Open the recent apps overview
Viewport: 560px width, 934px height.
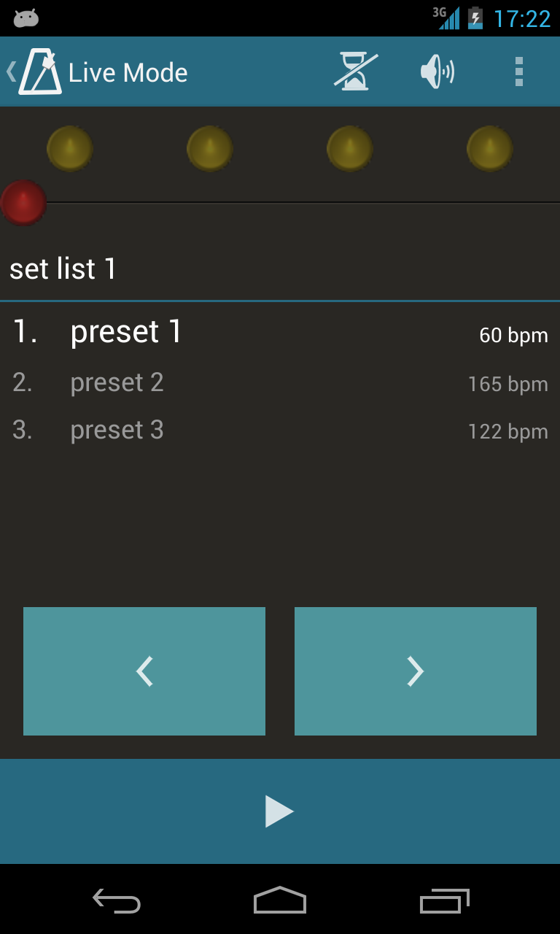click(444, 901)
